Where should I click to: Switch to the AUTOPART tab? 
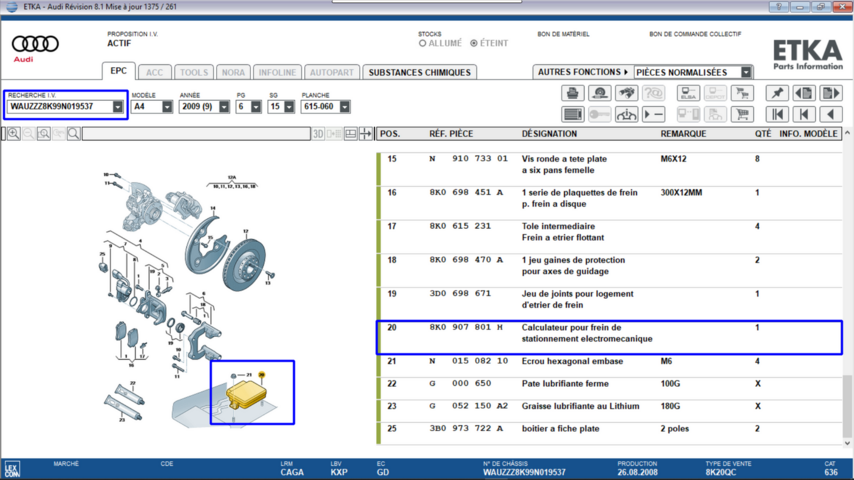[332, 72]
